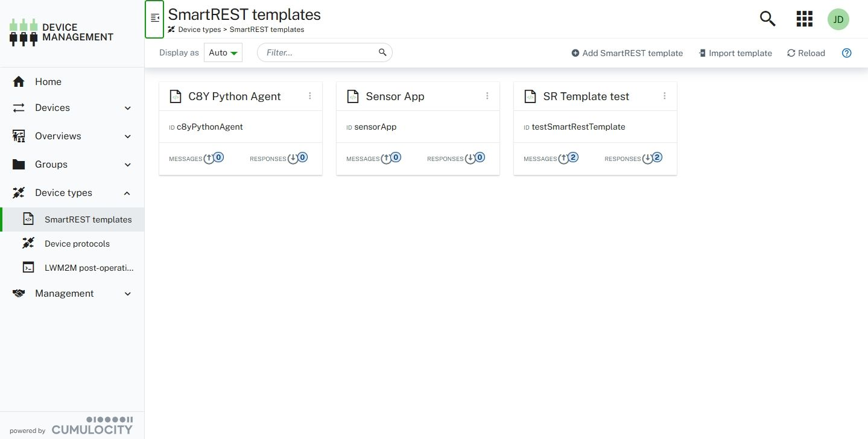Click the responses download counter on SR Template test
Viewport: 868px width, 439px height.
pos(652,158)
